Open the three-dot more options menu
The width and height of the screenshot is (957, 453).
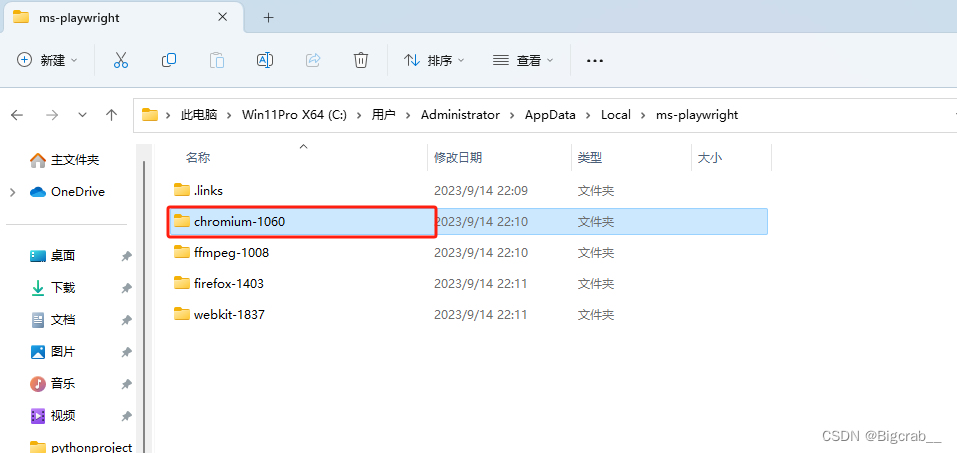594,60
